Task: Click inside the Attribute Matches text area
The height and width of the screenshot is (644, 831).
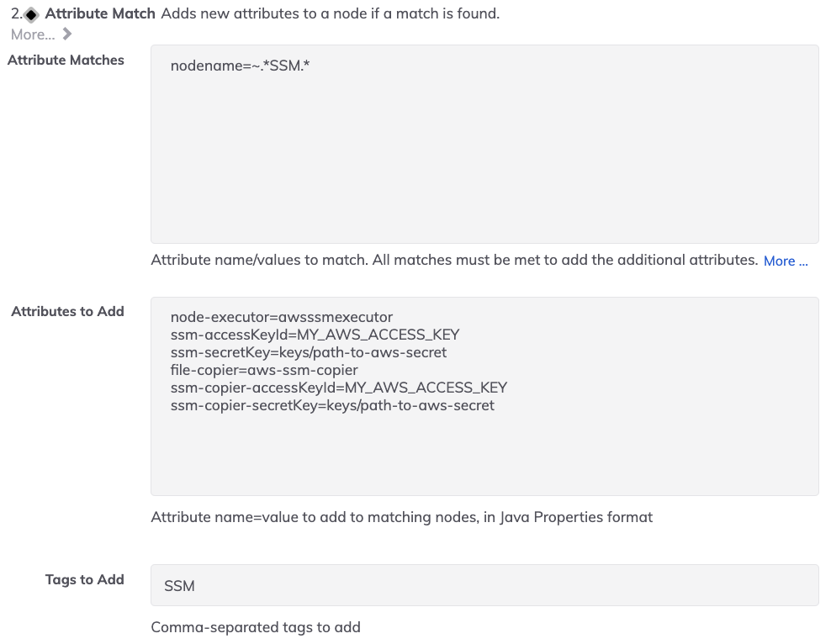Action: coord(484,143)
